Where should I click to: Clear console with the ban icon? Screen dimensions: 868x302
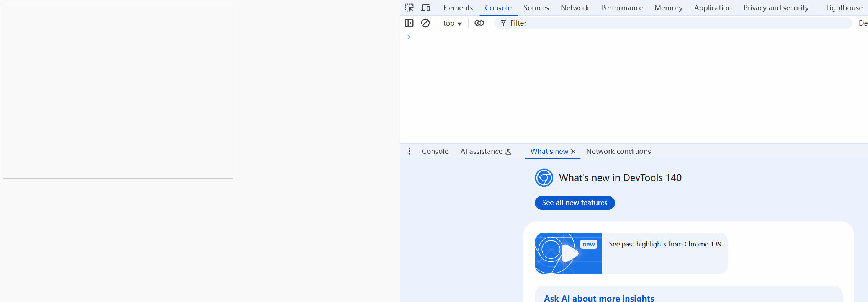point(425,23)
